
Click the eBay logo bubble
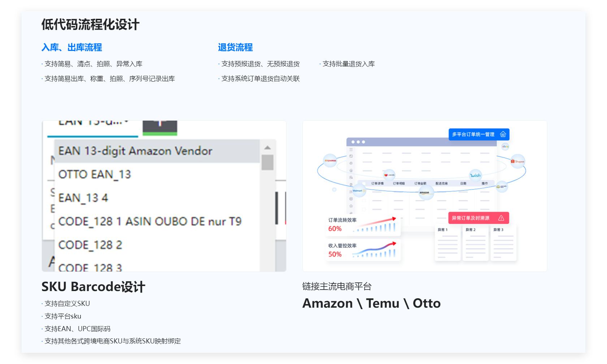(505, 146)
